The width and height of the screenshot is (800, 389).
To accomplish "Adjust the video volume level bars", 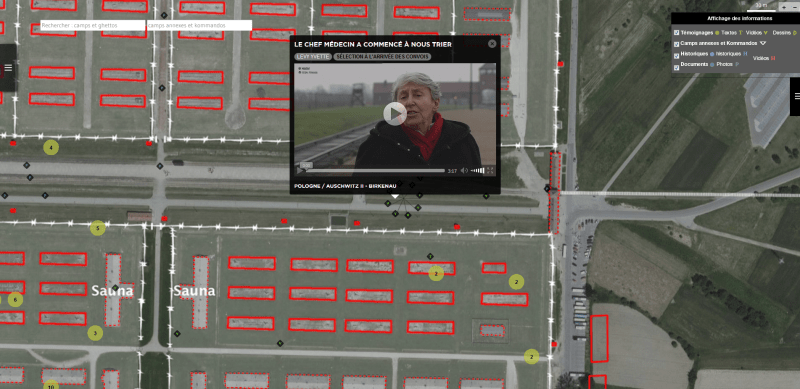I will coord(477,171).
